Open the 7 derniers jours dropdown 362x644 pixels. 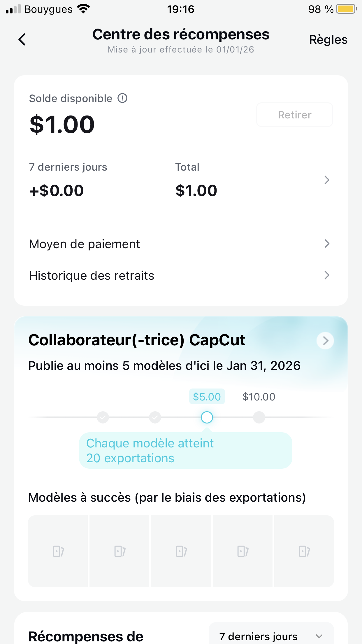(271, 636)
